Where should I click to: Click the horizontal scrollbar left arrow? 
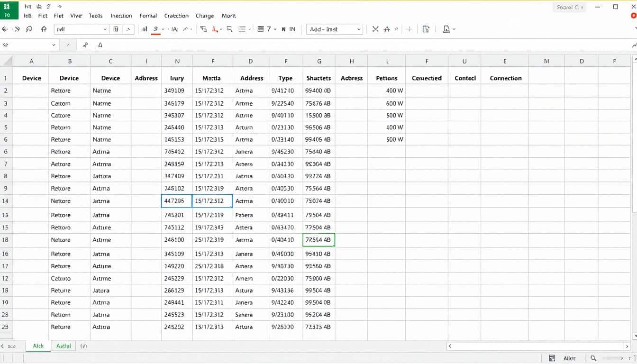click(x=450, y=346)
